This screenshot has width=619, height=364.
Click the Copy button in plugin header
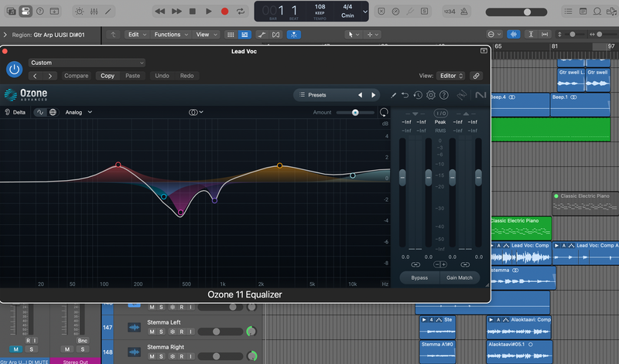(x=108, y=76)
